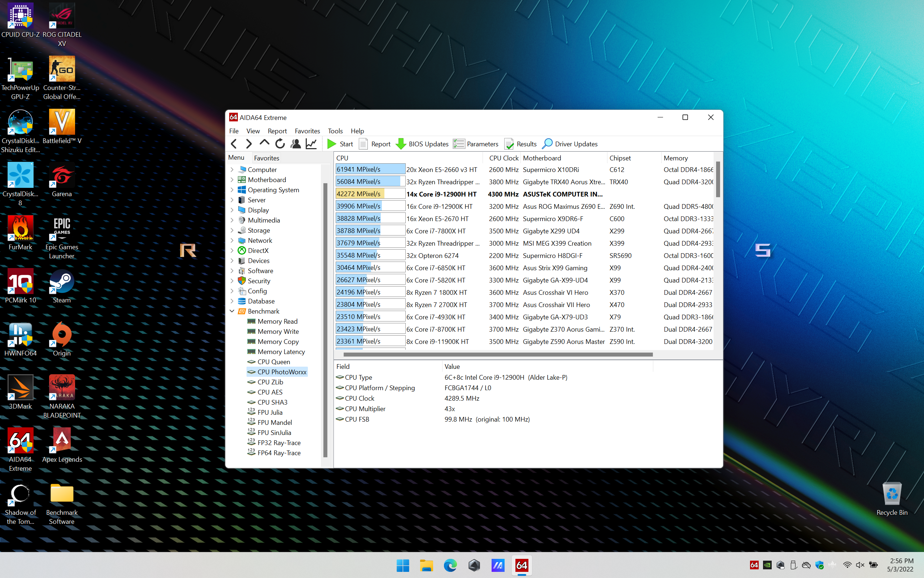Image resolution: width=924 pixels, height=578 pixels.
Task: Click the up-level arrow in toolbar
Action: point(264,144)
